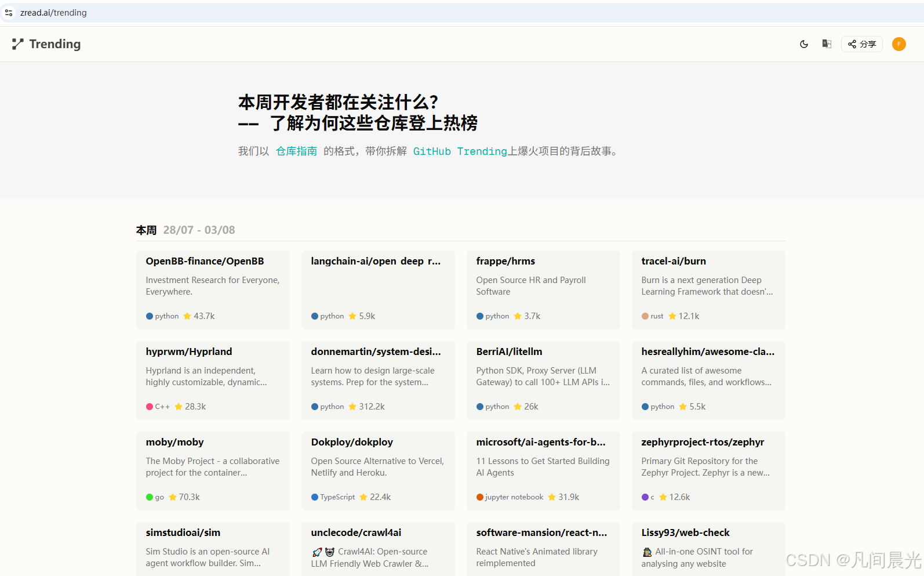Image resolution: width=924 pixels, height=576 pixels.
Task: Click 'Investment Research for Everyone' description
Action: click(213, 286)
